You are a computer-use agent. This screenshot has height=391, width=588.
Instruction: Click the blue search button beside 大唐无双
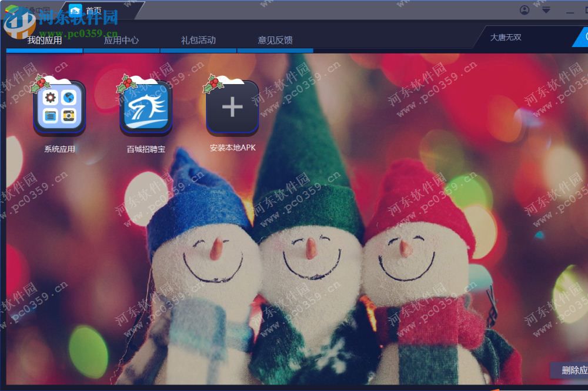pyautogui.click(x=582, y=37)
